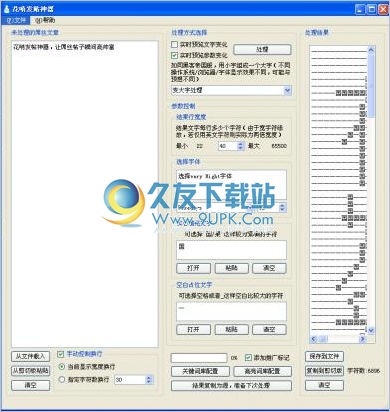Click the 保存到文件 button
The height and width of the screenshot is (412, 390).
(324, 356)
